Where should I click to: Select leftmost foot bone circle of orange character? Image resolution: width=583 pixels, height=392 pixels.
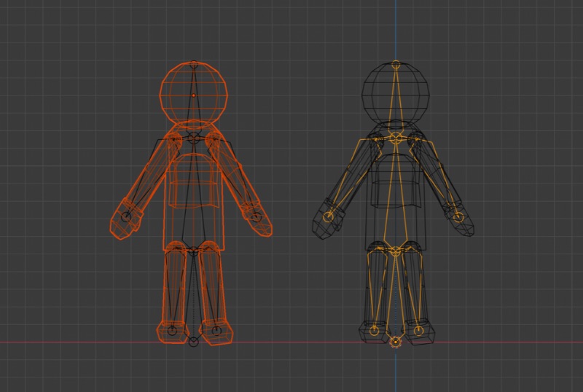pos(172,331)
